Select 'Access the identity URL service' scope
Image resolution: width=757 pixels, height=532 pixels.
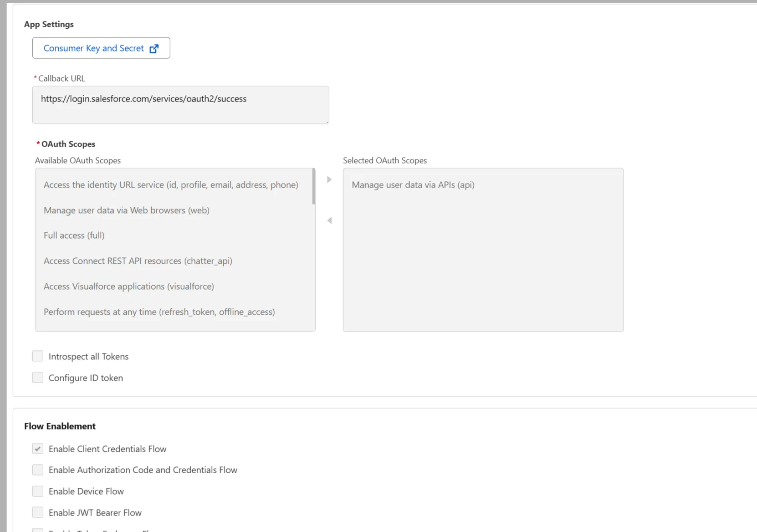pos(171,185)
